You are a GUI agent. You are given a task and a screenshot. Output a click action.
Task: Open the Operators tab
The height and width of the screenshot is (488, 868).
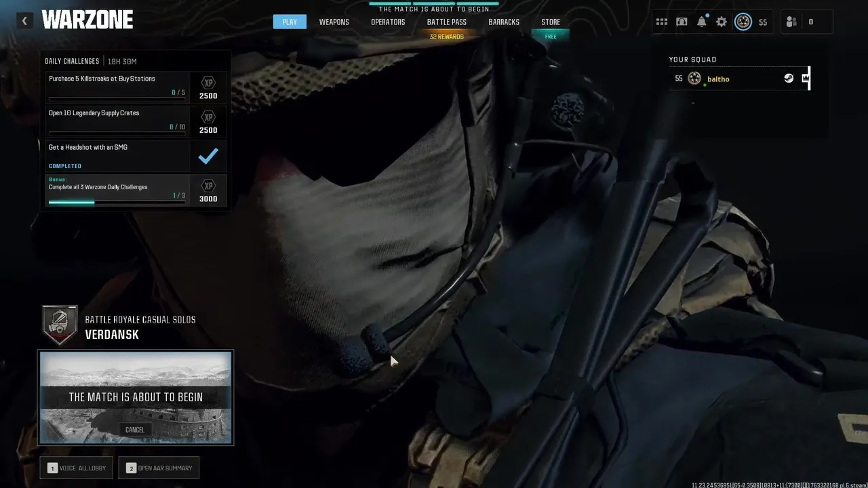click(x=388, y=22)
